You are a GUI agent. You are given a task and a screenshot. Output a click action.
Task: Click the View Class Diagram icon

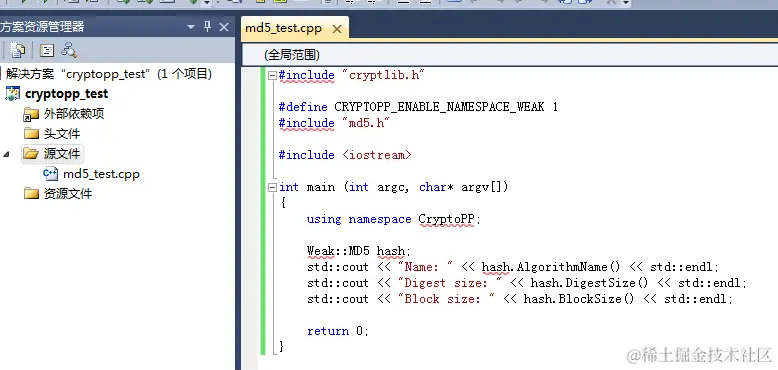pos(69,50)
